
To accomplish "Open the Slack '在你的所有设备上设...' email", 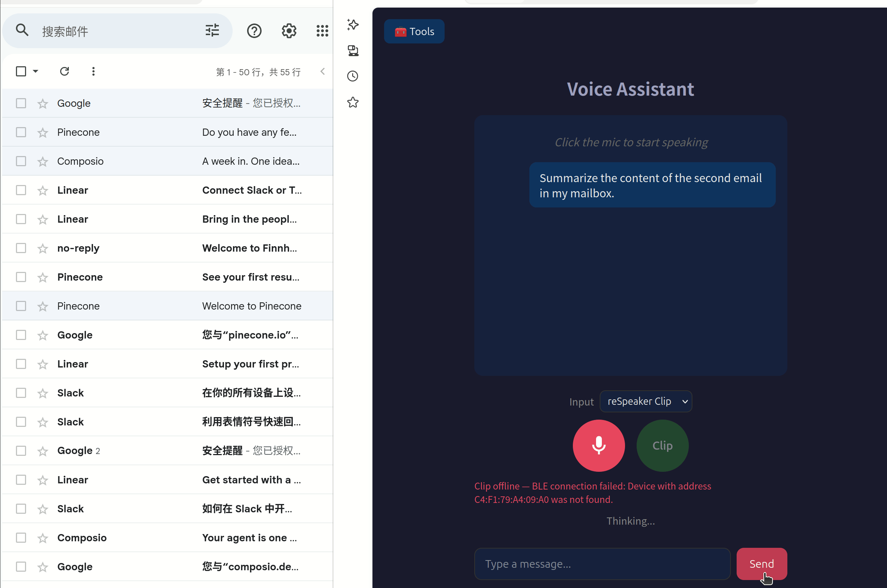I will point(167,393).
